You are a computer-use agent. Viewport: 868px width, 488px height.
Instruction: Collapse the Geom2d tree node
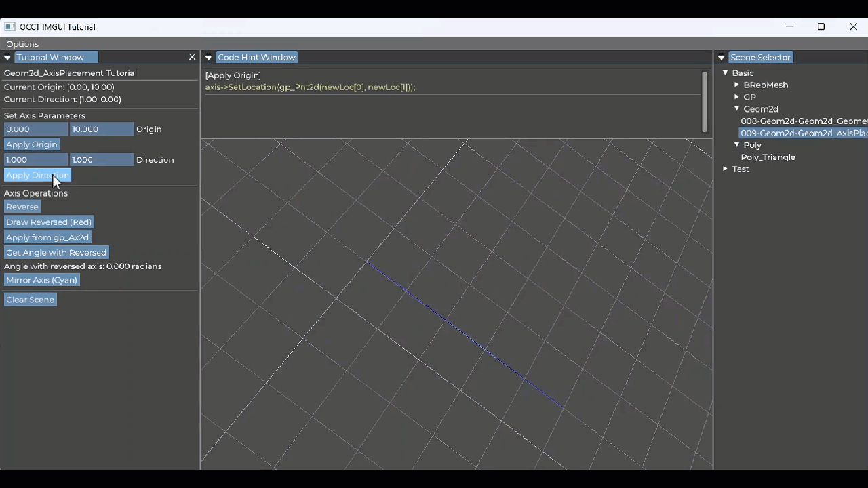[x=737, y=108]
